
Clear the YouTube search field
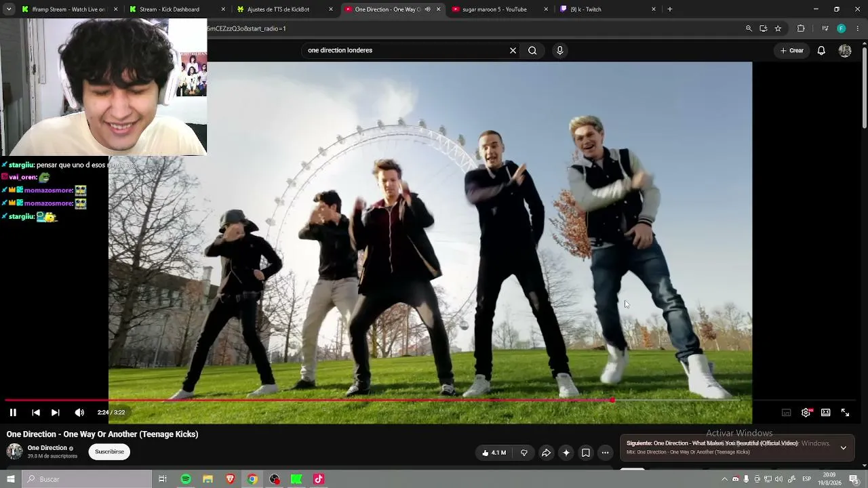513,50
